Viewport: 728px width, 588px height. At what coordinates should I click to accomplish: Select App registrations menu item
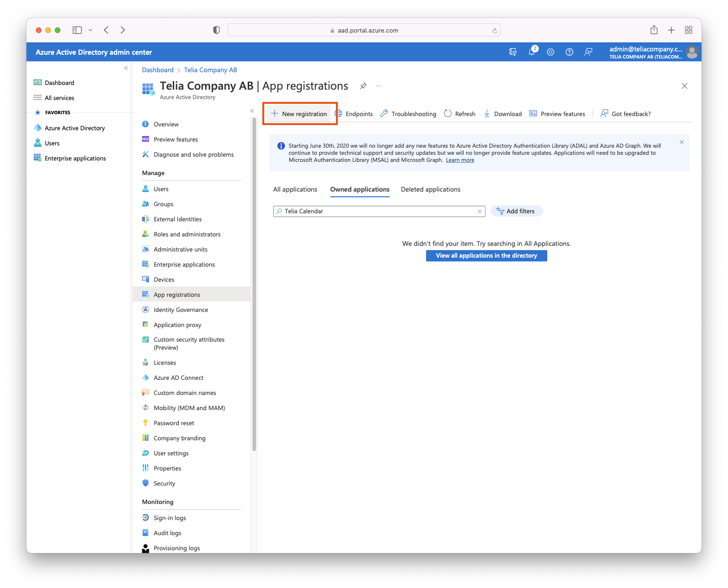pos(192,294)
